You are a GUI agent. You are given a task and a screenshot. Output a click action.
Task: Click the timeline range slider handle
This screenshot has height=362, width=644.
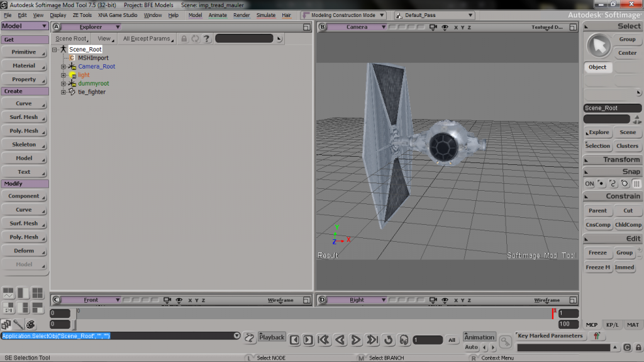tap(74, 325)
